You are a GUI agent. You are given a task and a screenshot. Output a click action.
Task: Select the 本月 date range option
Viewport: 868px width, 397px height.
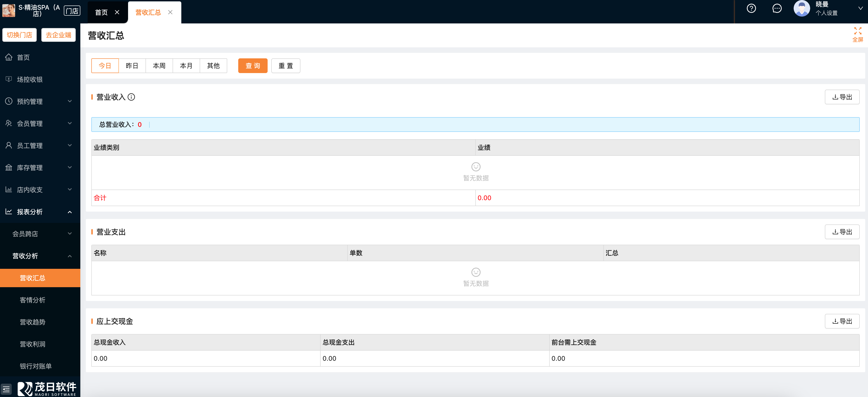(x=186, y=66)
